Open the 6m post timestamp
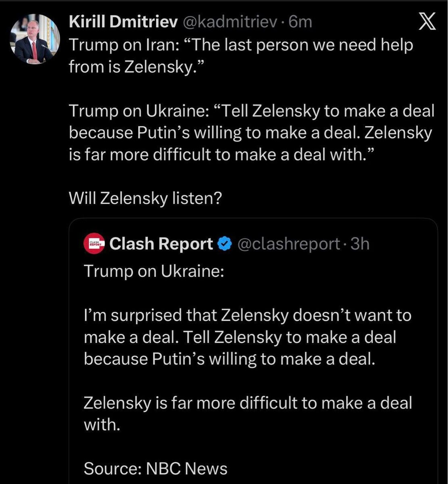 tap(301, 22)
